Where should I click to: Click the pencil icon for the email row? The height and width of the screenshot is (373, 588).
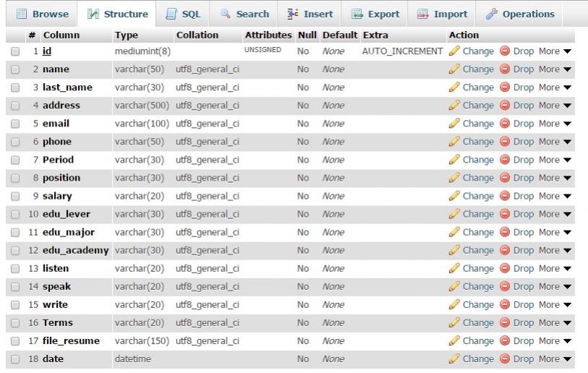[454, 124]
